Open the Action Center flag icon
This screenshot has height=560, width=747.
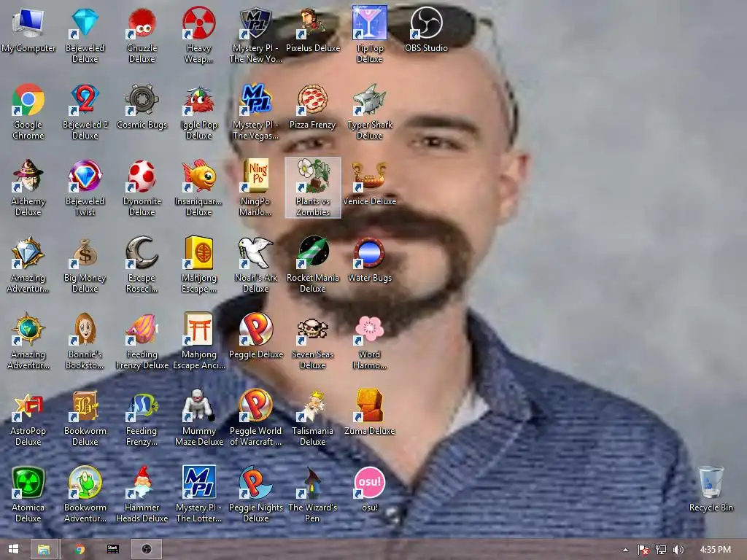tap(643, 550)
